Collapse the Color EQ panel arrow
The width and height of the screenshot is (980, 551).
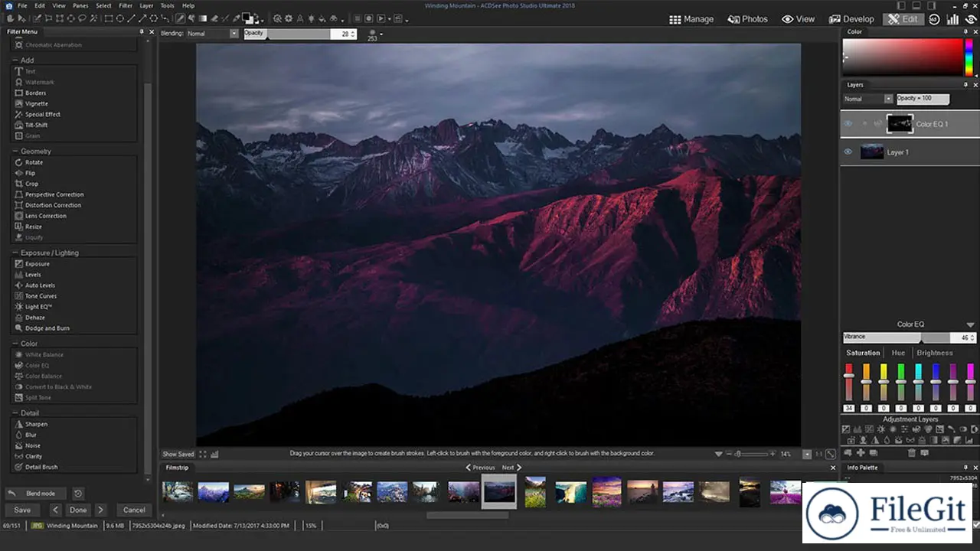coord(971,324)
